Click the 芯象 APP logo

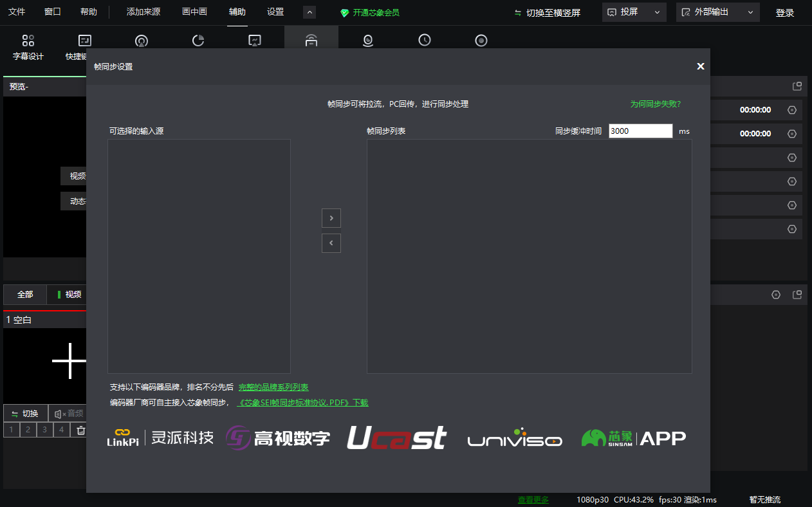(634, 438)
